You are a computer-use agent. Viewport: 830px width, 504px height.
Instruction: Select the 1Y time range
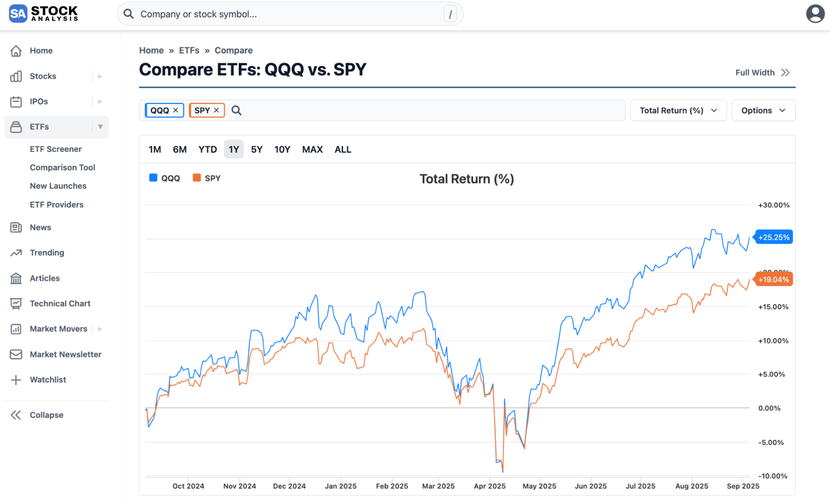(234, 149)
